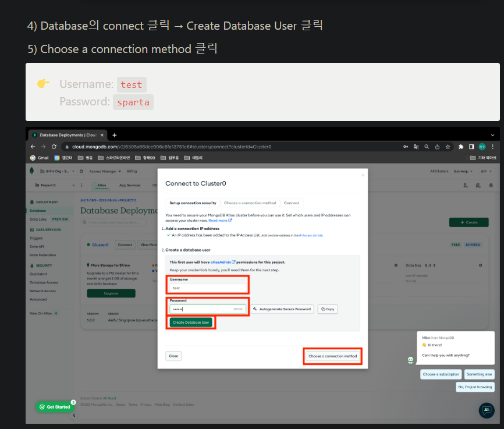
Task: Open the 기타 북마크 bookmarks folder
Action: pos(483,158)
